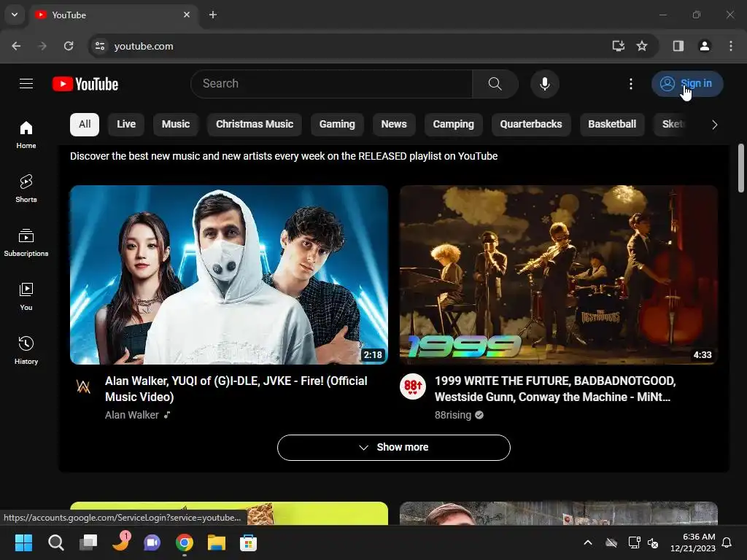Click the Alan Walker channel avatar
Viewport: 747px width, 560px height.
click(83, 386)
